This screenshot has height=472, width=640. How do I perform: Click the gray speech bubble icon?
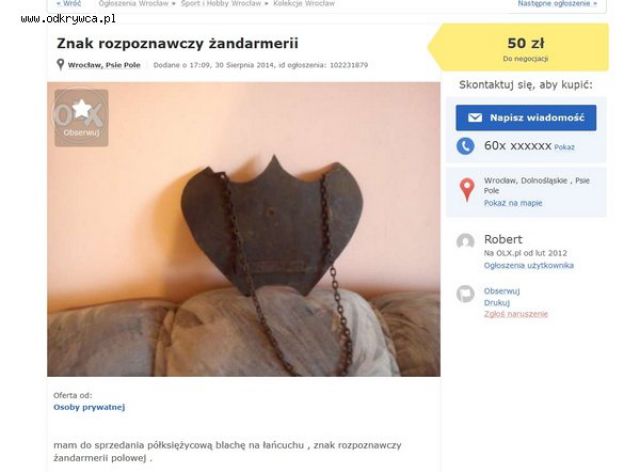point(465,294)
